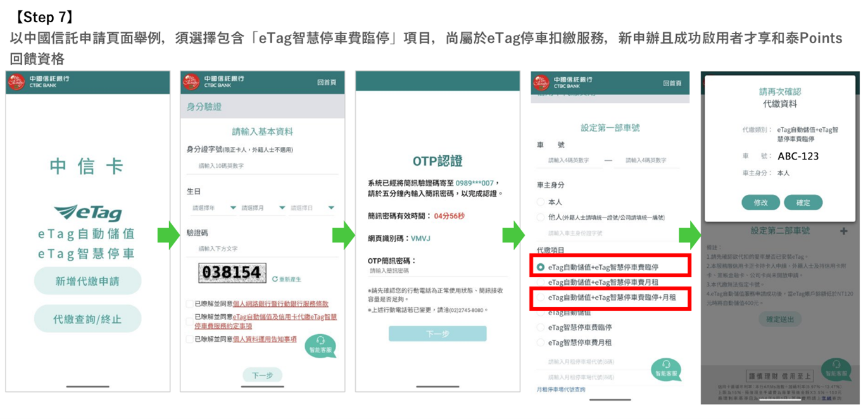Tap the 代繳查詢/終止 button
The image size is (868, 419).
tap(87, 319)
